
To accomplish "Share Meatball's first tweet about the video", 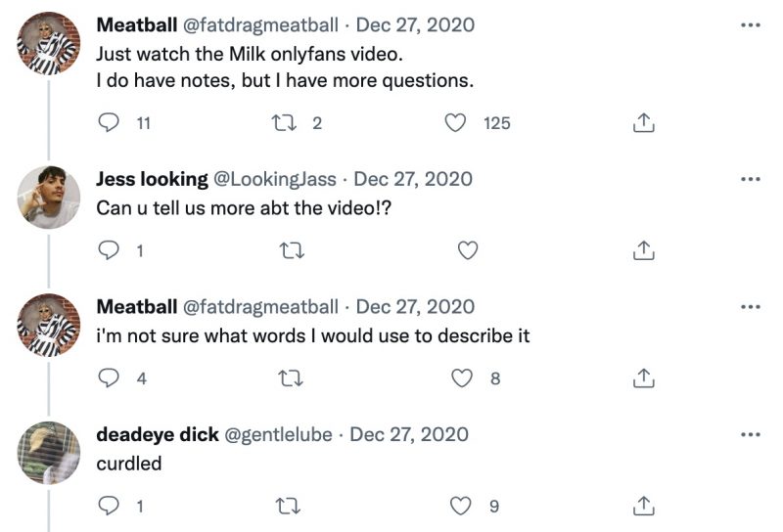I will click(643, 123).
